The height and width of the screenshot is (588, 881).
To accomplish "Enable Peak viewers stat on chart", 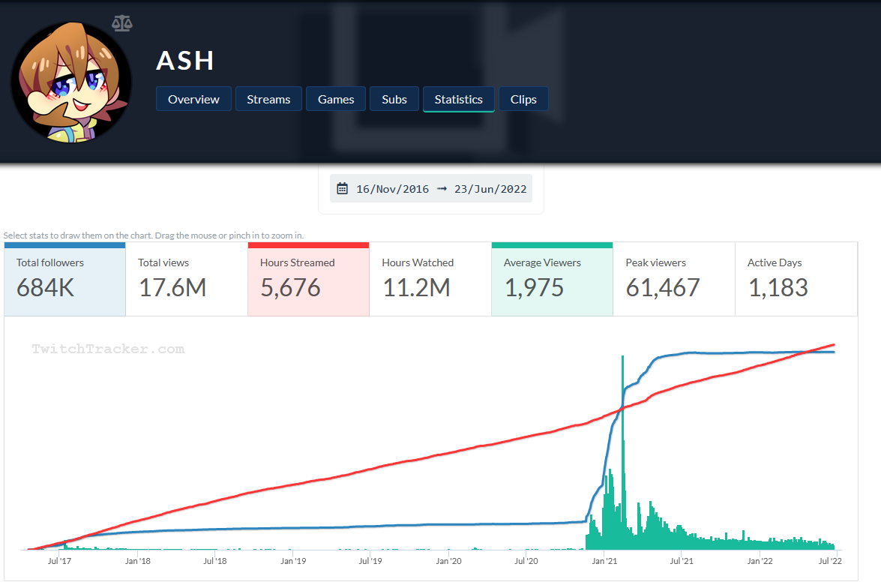I will [673, 279].
